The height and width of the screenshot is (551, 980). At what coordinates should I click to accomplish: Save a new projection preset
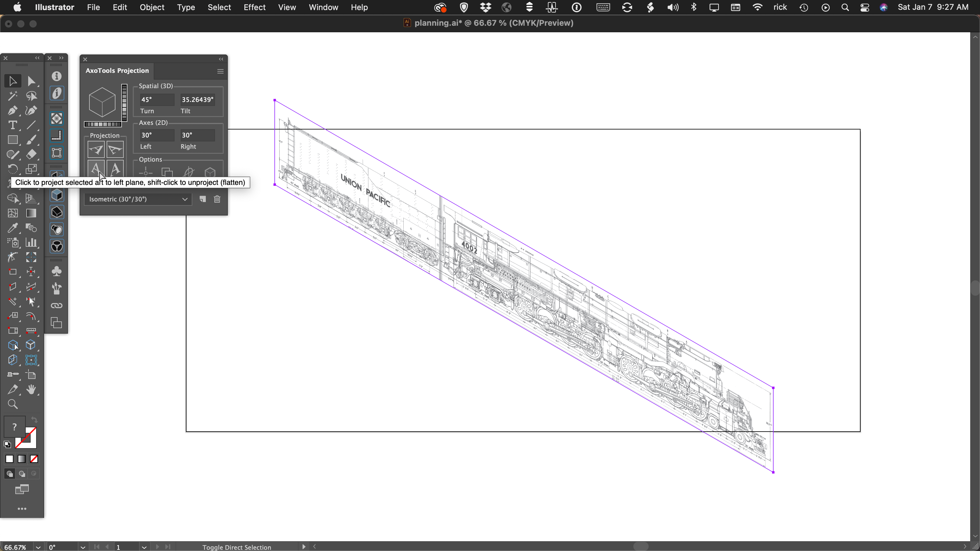[x=203, y=199]
